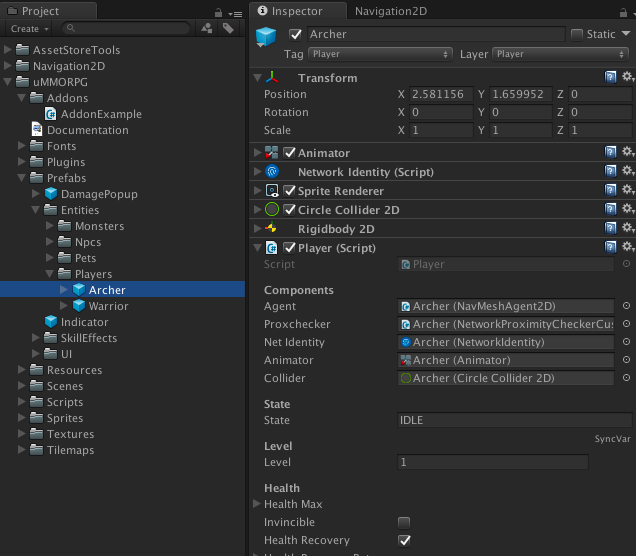Toggle the Inspector panel lock icon
Screen dimensions: 636x556
click(x=623, y=13)
